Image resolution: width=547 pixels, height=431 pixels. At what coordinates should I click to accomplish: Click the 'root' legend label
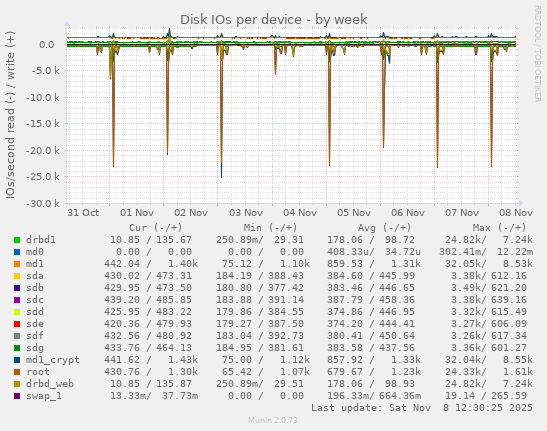38,372
